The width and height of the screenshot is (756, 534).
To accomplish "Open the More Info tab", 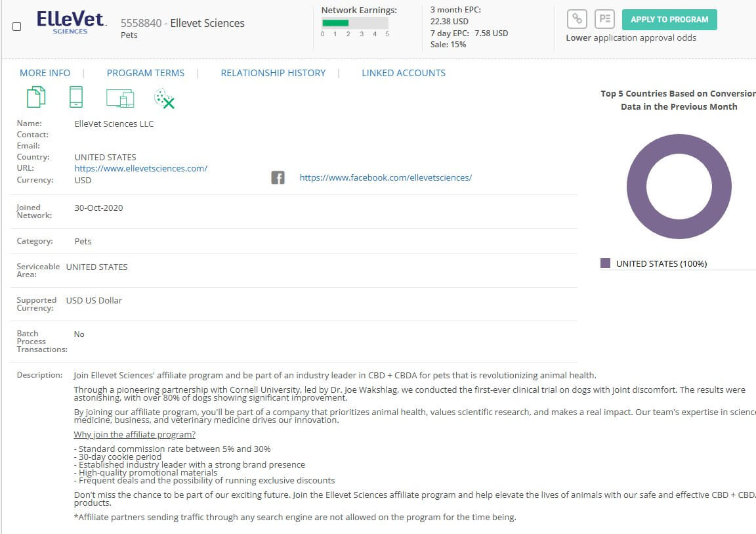I will point(45,73).
